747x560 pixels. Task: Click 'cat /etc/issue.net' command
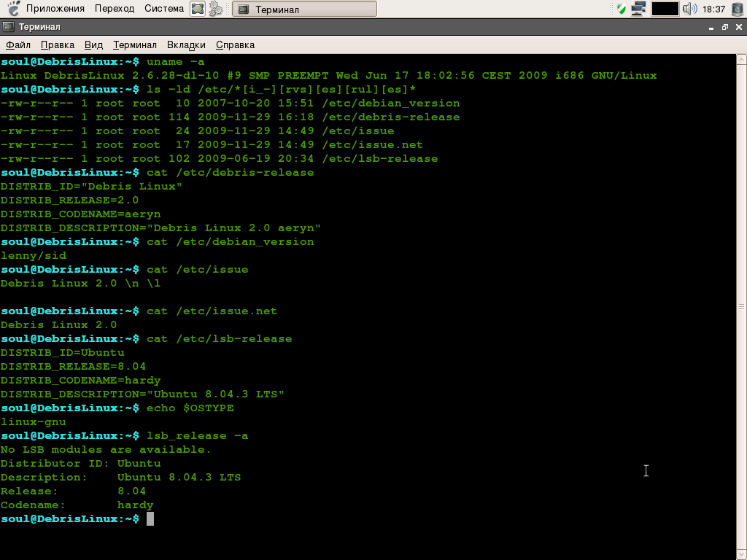tap(212, 311)
